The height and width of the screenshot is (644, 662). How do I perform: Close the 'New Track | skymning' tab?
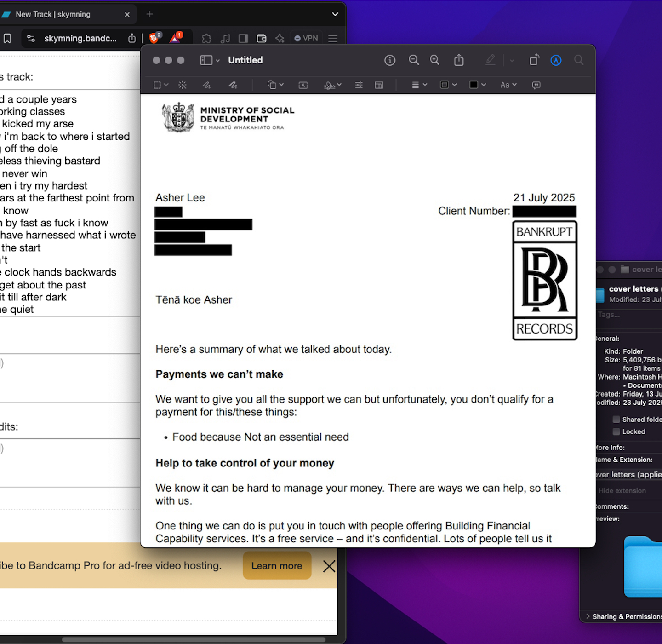(127, 15)
